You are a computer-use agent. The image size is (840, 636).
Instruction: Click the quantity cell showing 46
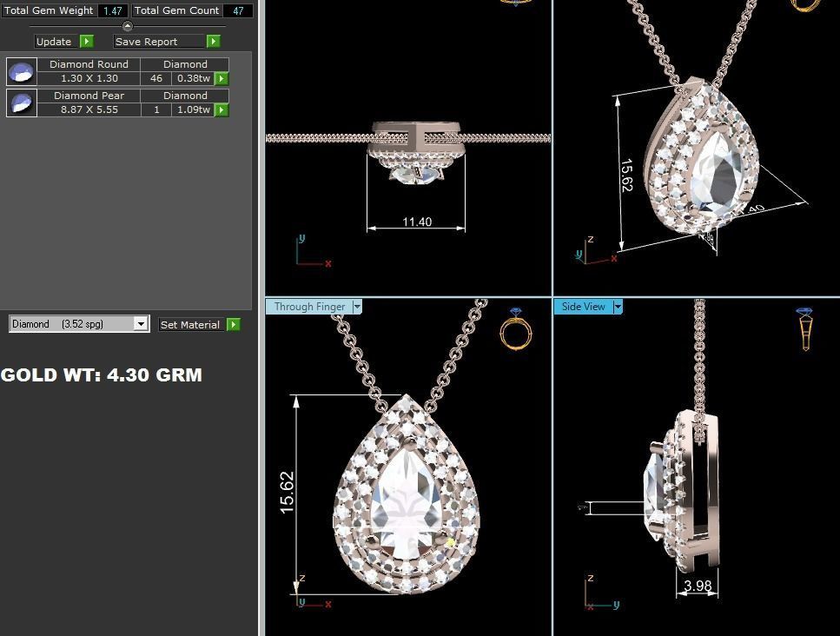(x=155, y=79)
